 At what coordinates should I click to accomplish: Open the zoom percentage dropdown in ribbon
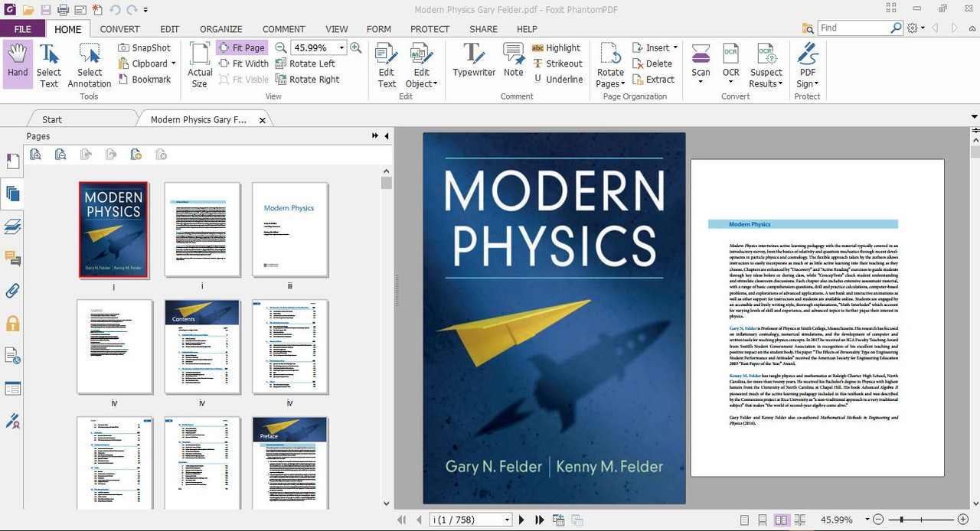tap(341, 47)
